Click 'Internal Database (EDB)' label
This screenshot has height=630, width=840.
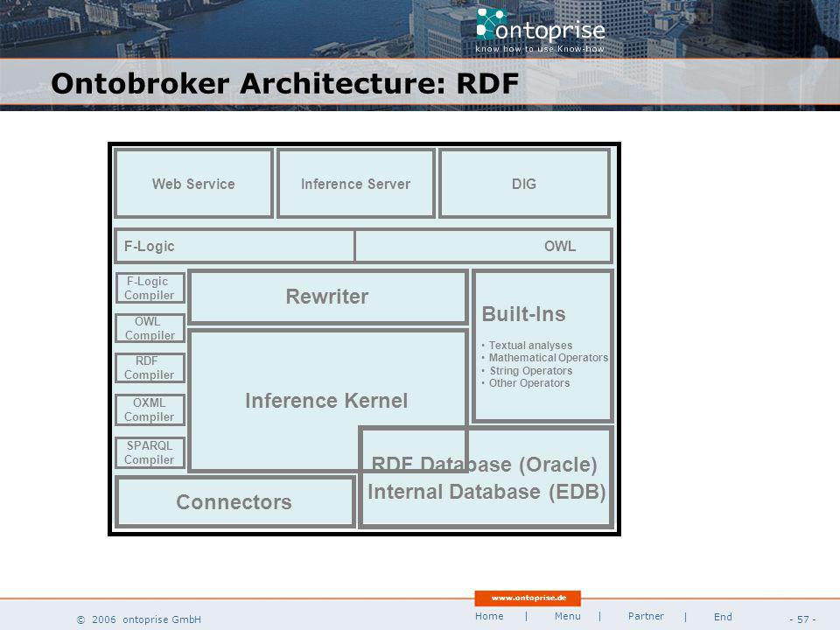coord(486,492)
